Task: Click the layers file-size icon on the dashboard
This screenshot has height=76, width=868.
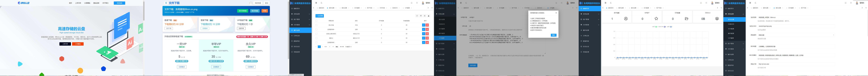Action: tap(717, 19)
